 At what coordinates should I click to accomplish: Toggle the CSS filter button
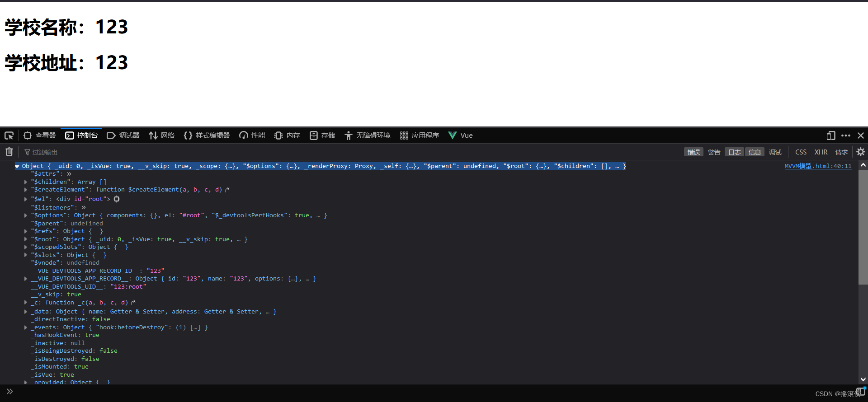pos(801,152)
